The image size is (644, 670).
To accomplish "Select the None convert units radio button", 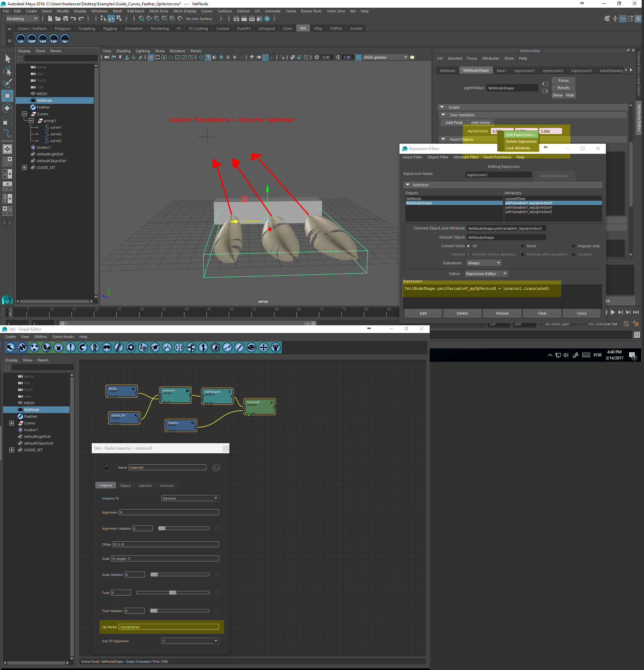I will coord(523,246).
